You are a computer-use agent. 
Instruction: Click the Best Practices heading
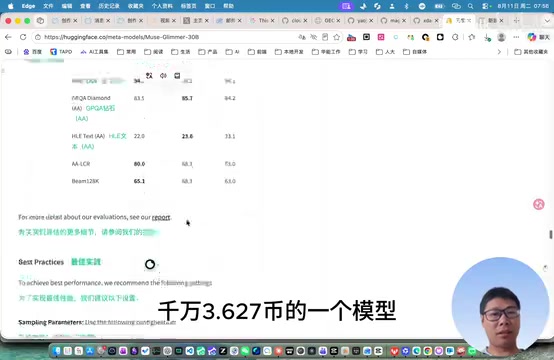click(x=41, y=262)
